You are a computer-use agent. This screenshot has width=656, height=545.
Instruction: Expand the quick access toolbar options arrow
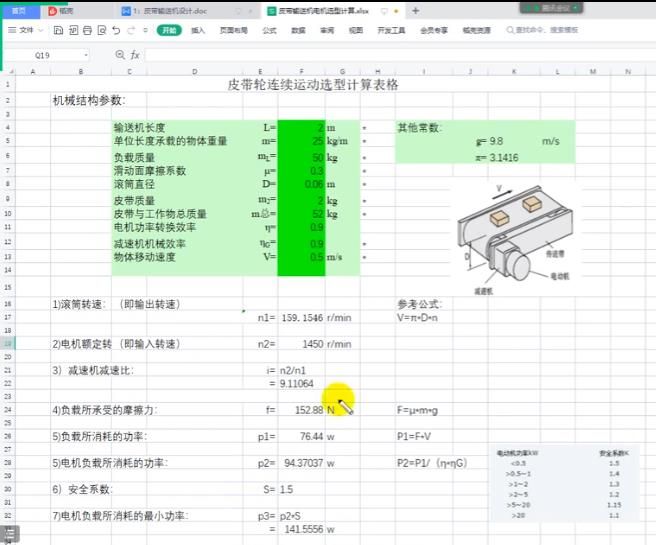tap(145, 30)
